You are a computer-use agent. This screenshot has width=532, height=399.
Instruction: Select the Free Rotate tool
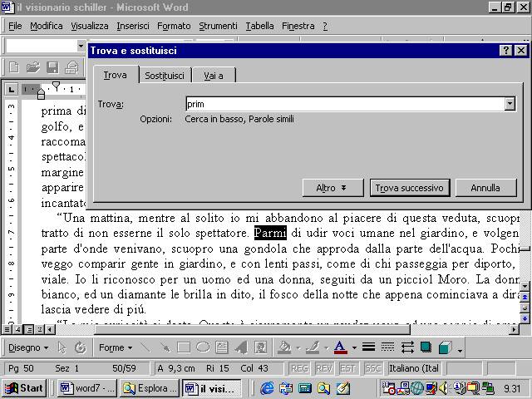click(x=81, y=347)
